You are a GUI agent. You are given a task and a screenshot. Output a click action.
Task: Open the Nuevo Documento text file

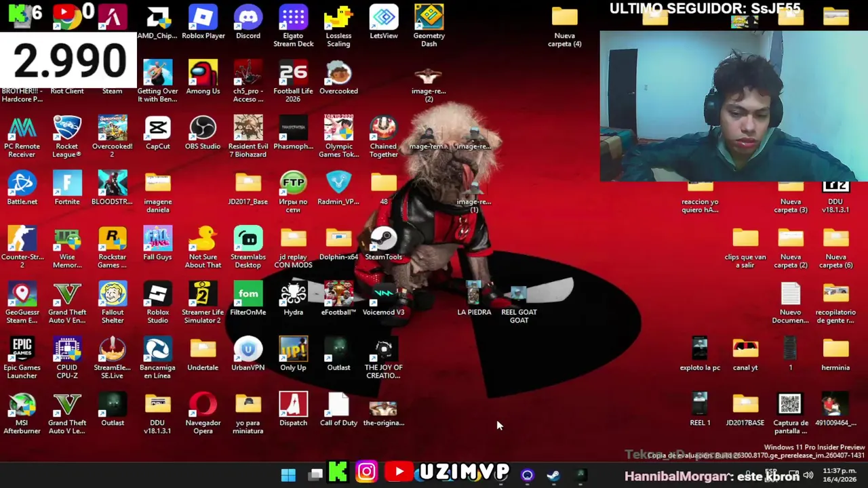790,304
